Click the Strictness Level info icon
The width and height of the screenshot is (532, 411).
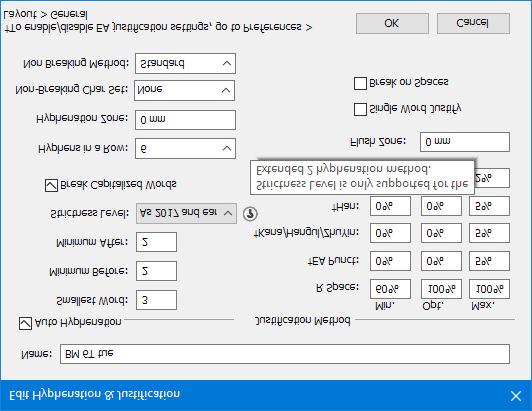tap(250, 214)
